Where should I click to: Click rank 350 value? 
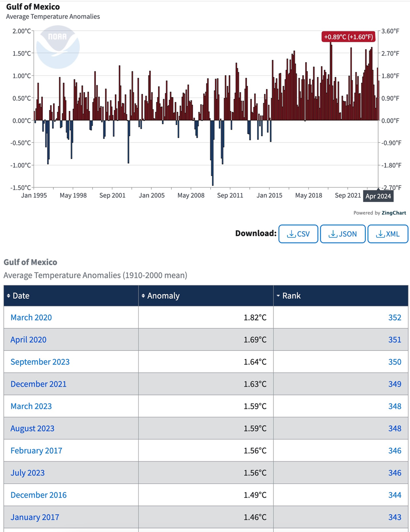coord(394,362)
